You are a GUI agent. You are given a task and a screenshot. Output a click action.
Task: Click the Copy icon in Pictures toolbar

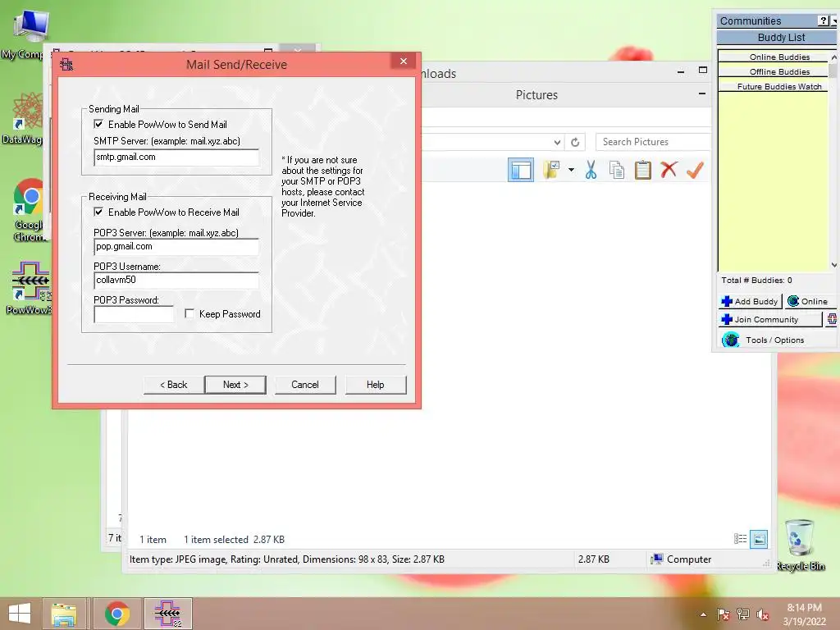[x=617, y=170]
